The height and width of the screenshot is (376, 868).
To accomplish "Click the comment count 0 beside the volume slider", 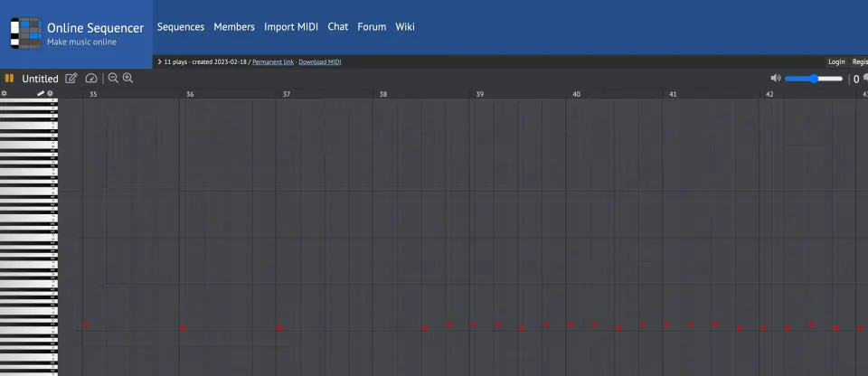I will click(856, 80).
